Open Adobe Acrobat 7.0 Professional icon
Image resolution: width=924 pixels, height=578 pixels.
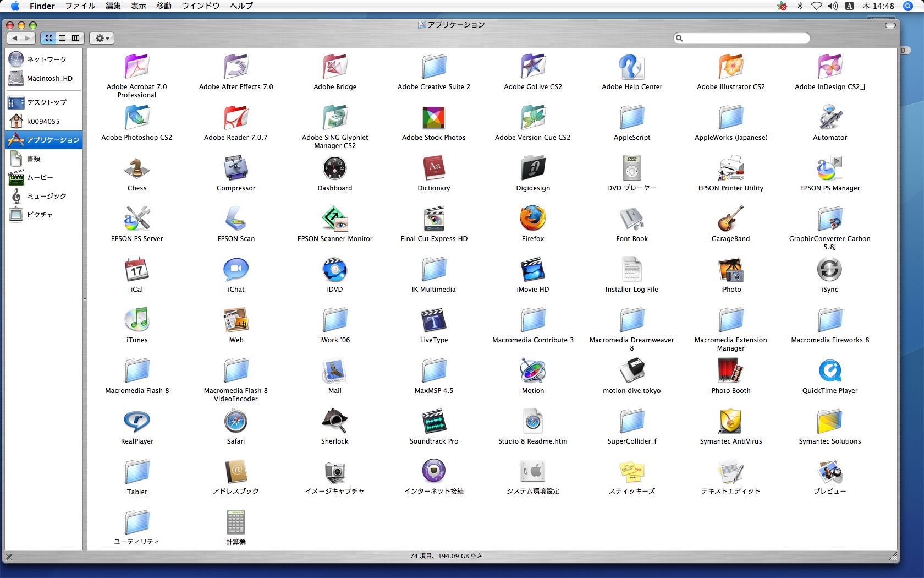click(137, 67)
